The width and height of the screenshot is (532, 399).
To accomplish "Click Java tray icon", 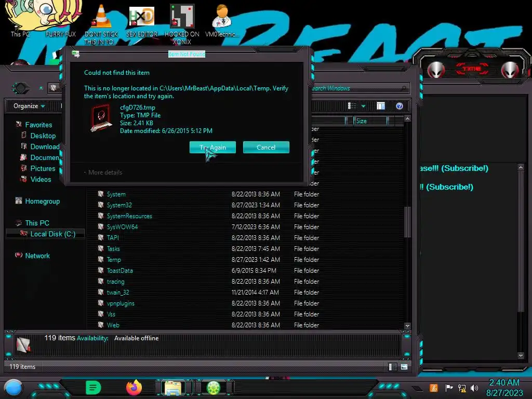I will pyautogui.click(x=434, y=388).
